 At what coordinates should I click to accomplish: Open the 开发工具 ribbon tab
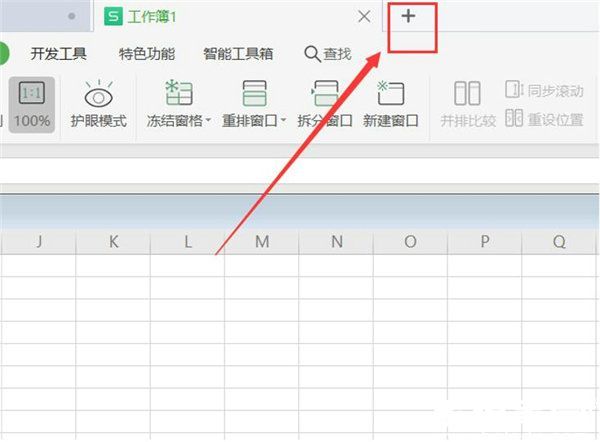[59, 54]
